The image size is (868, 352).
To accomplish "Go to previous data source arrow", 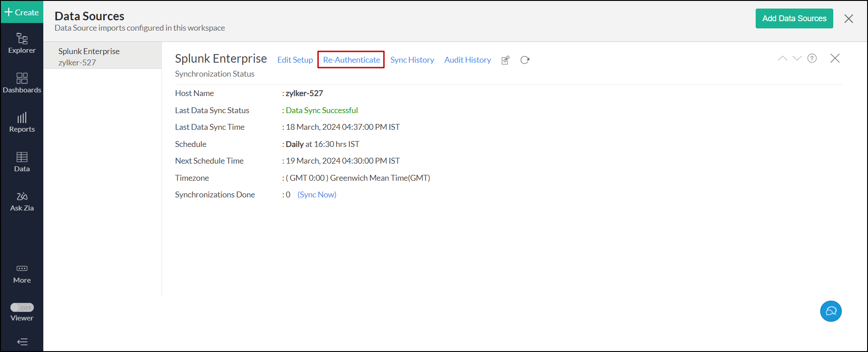I will coord(782,58).
